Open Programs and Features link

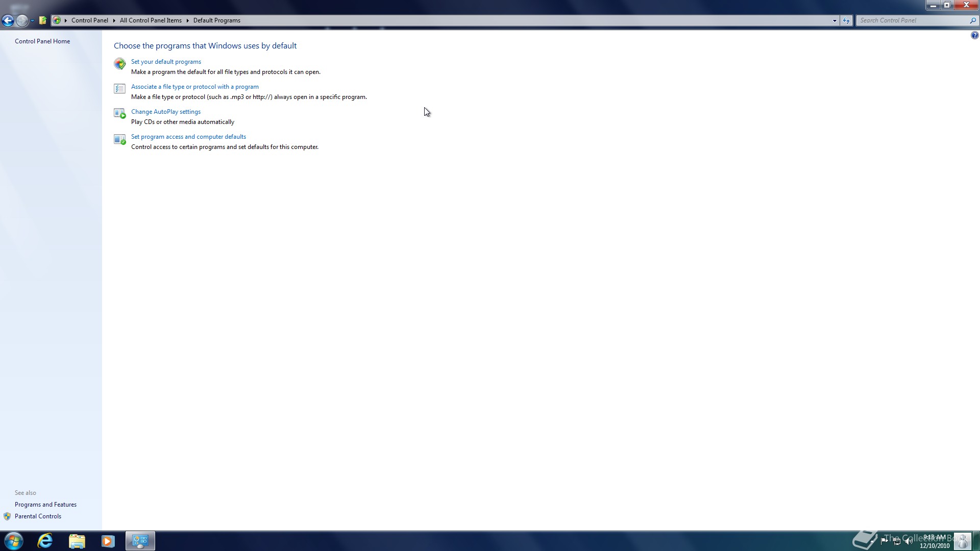[x=45, y=505]
